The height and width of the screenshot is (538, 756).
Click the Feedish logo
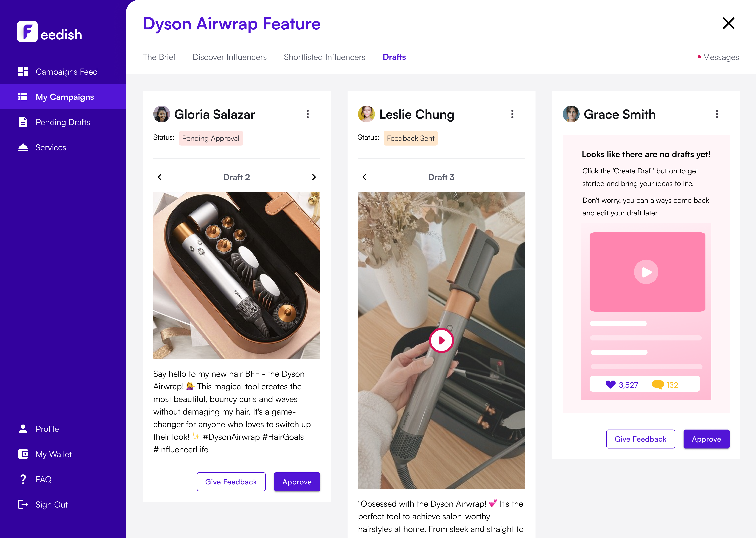click(x=49, y=32)
